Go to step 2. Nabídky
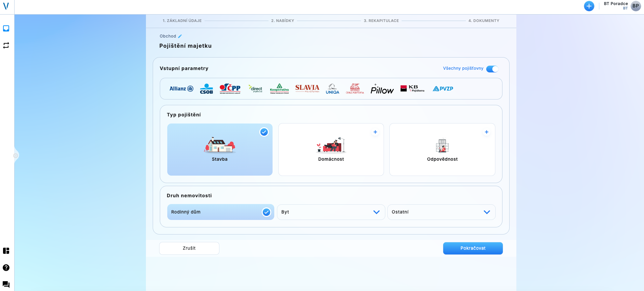Viewport: 644px width, 291px height. [282, 21]
